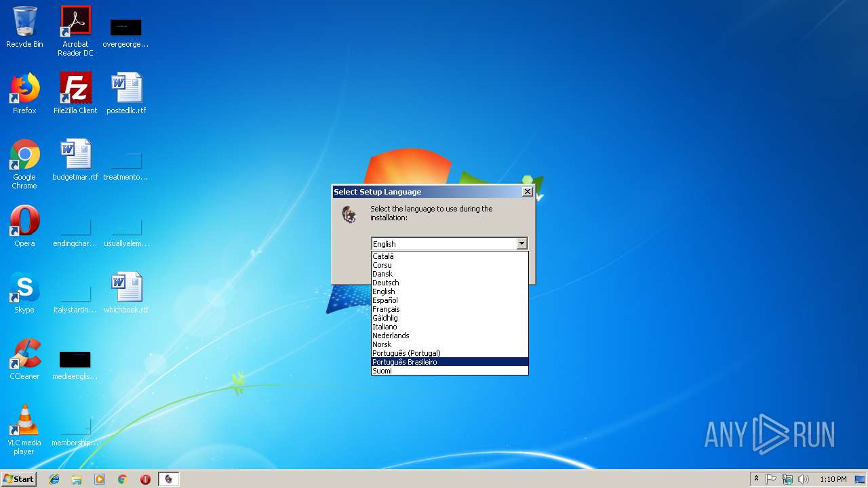Select the treatmento desktop file

click(x=125, y=167)
